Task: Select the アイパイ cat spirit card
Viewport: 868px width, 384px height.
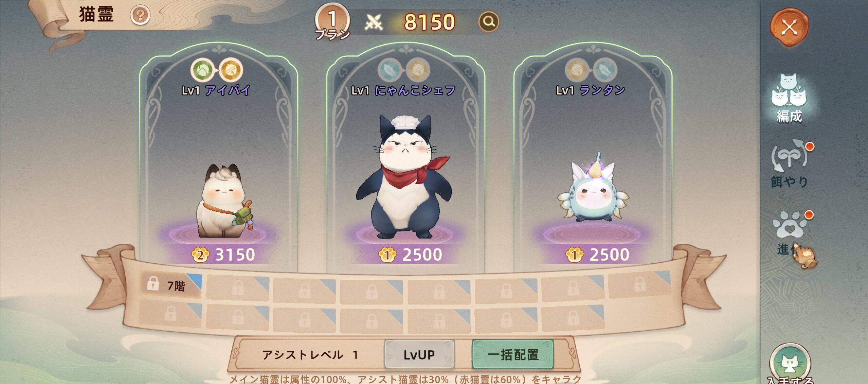Action: pos(218,156)
